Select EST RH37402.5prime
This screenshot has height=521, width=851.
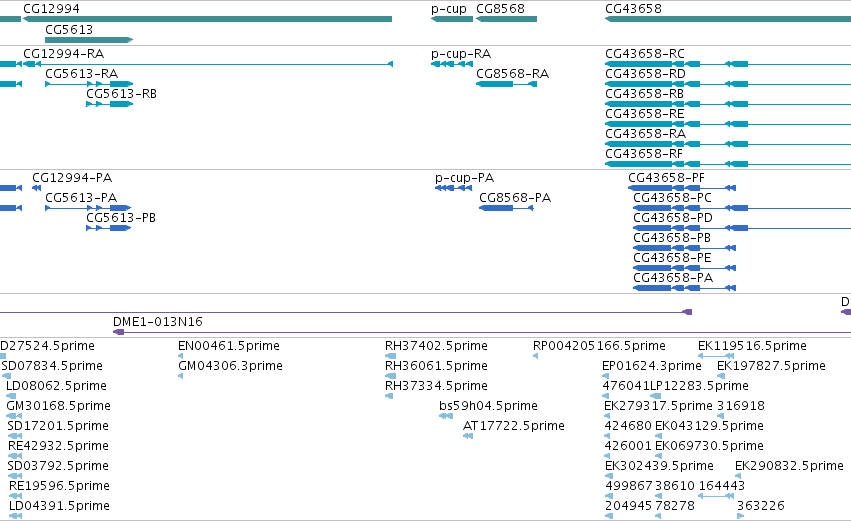pos(436,346)
